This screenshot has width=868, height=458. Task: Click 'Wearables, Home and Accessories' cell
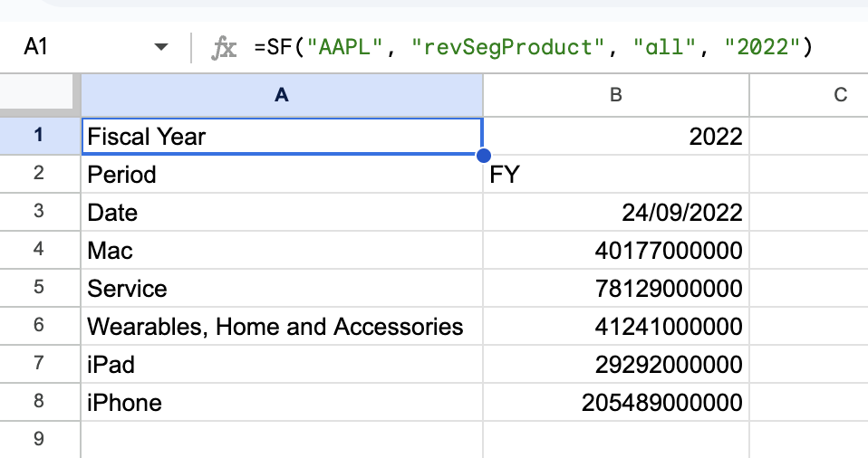pos(282,327)
